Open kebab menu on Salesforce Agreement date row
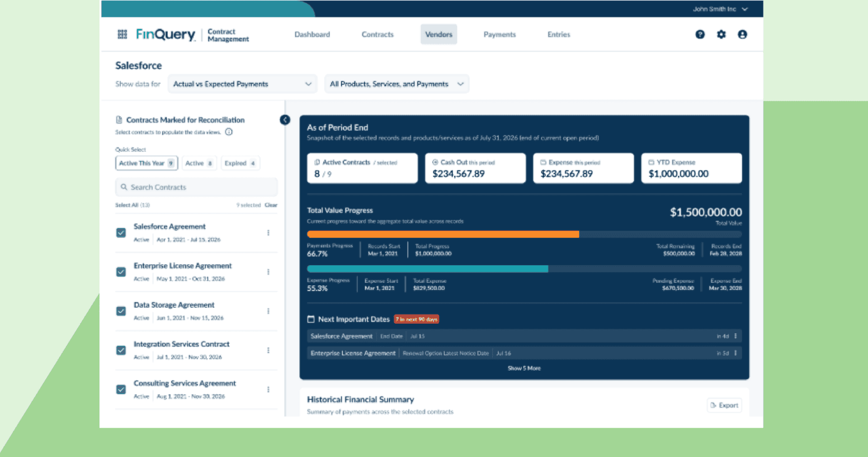Viewport: 868px width, 457px height. (736, 336)
